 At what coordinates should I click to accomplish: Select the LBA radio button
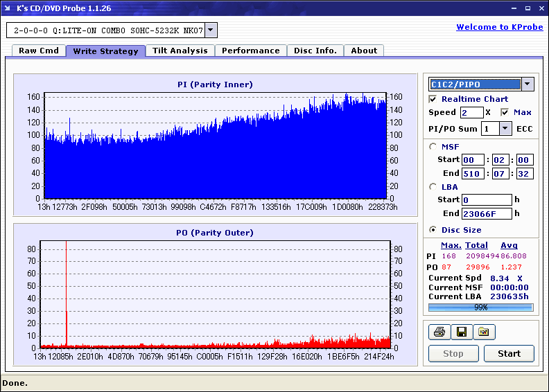(433, 187)
